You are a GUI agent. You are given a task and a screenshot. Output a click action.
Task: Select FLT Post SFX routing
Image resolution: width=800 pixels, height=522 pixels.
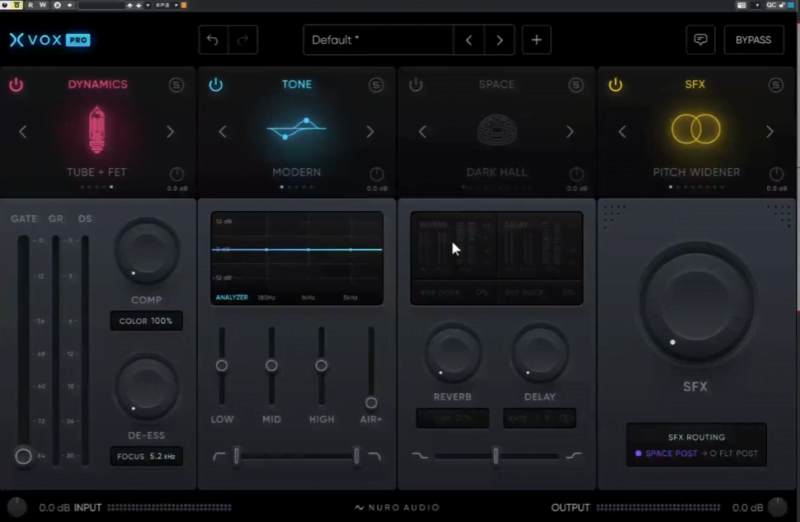pos(734,453)
